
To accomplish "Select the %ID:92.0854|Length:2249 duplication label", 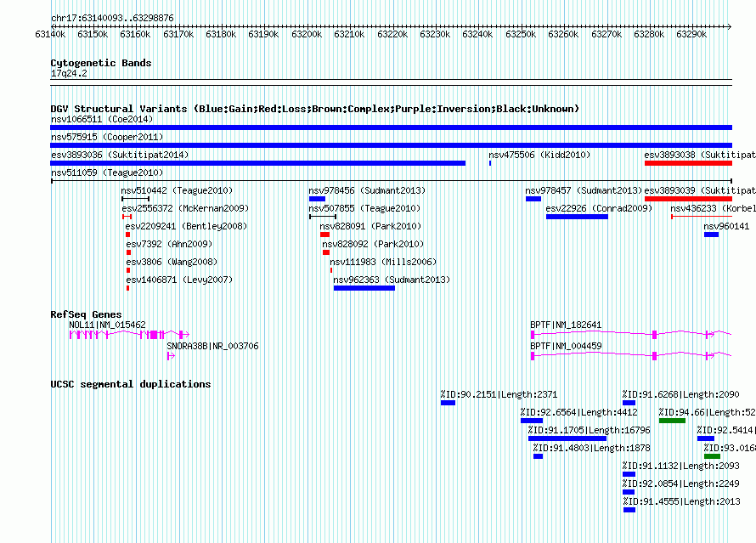I will 680,484.
